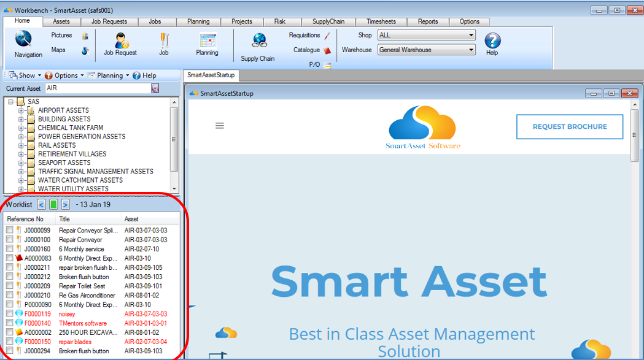Click the Current Asset search icon
Screen dimensions: 644x360
pyautogui.click(x=155, y=88)
